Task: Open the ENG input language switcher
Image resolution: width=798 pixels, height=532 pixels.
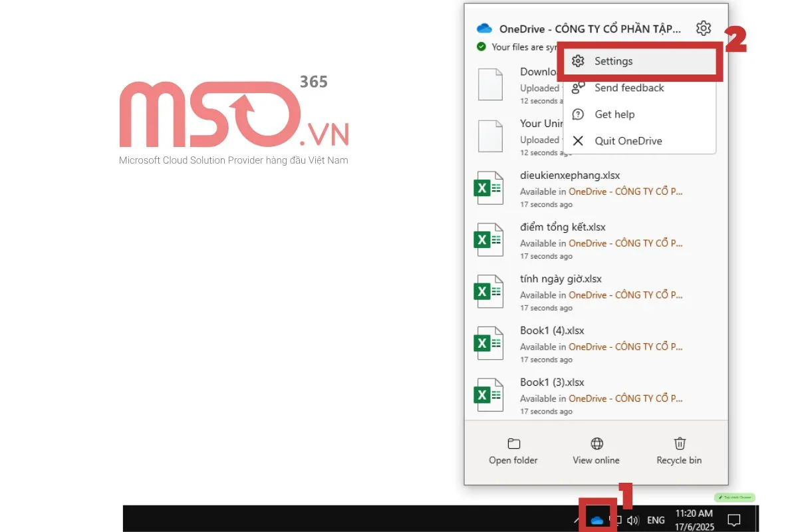Action: (x=656, y=520)
